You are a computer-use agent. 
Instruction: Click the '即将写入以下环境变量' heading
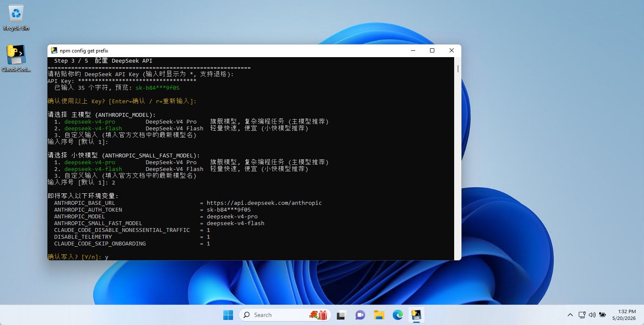click(x=83, y=196)
